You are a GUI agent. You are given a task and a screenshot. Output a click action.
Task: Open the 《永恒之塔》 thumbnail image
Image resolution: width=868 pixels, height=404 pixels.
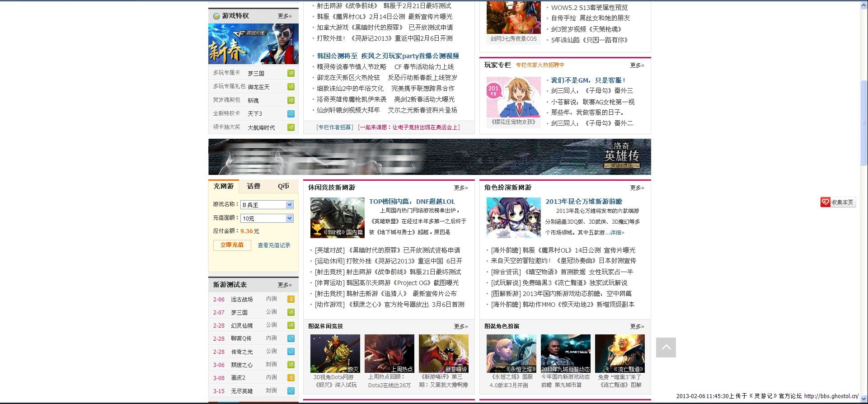(511, 353)
